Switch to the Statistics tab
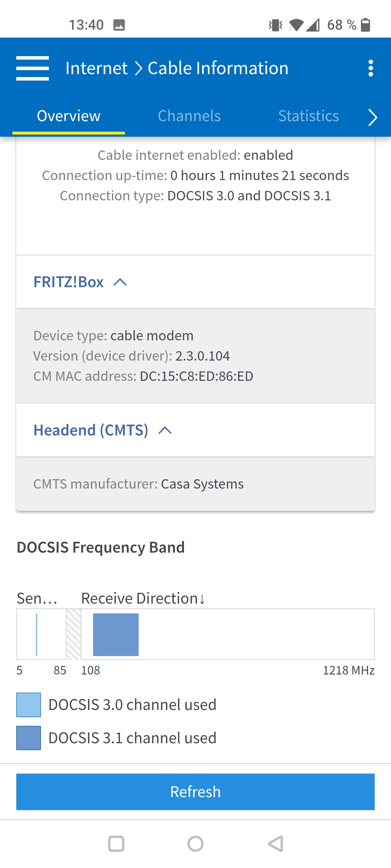The width and height of the screenshot is (391, 868). pos(308,116)
